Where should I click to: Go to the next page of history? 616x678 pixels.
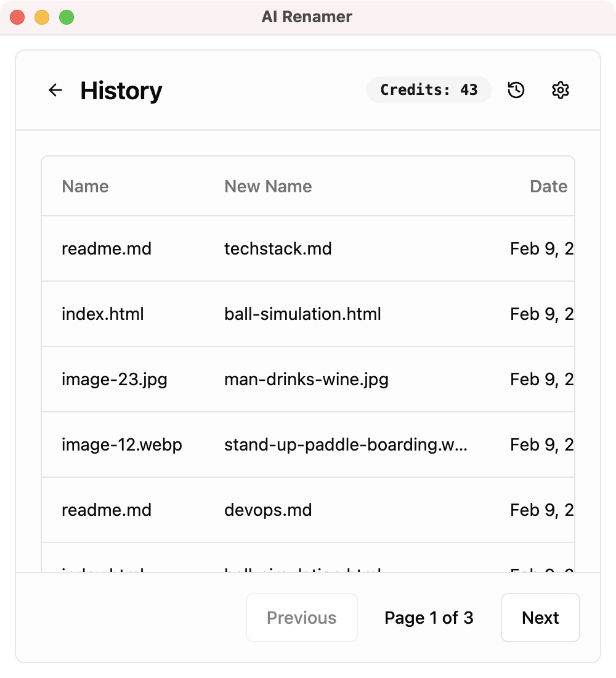click(540, 618)
